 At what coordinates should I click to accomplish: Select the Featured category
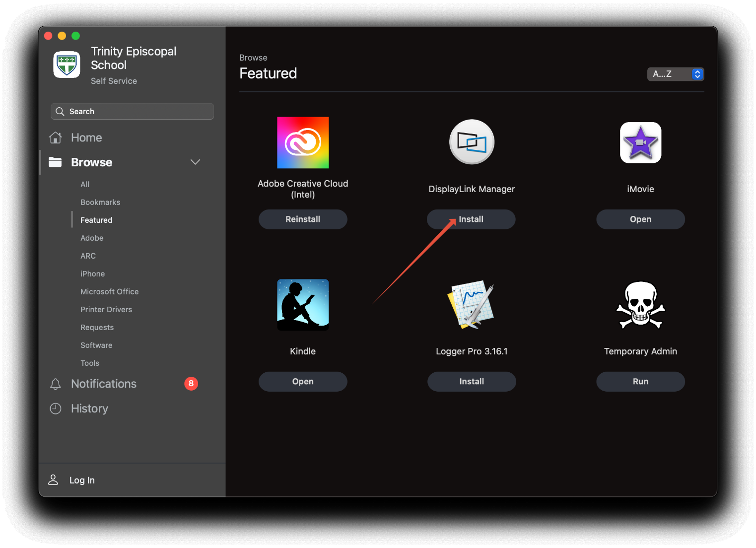[x=96, y=220]
